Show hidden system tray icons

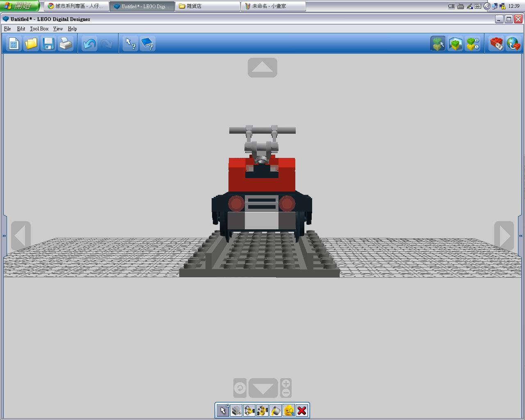click(x=487, y=6)
